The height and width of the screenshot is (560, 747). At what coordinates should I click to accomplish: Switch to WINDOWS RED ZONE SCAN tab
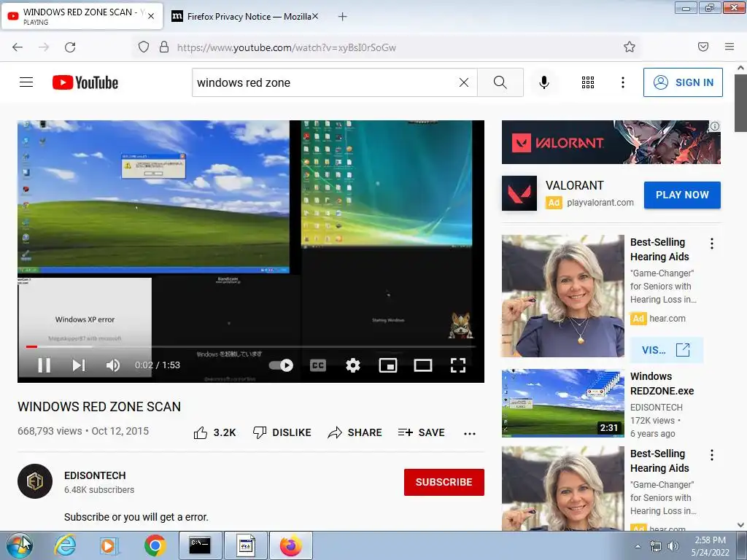coord(82,16)
